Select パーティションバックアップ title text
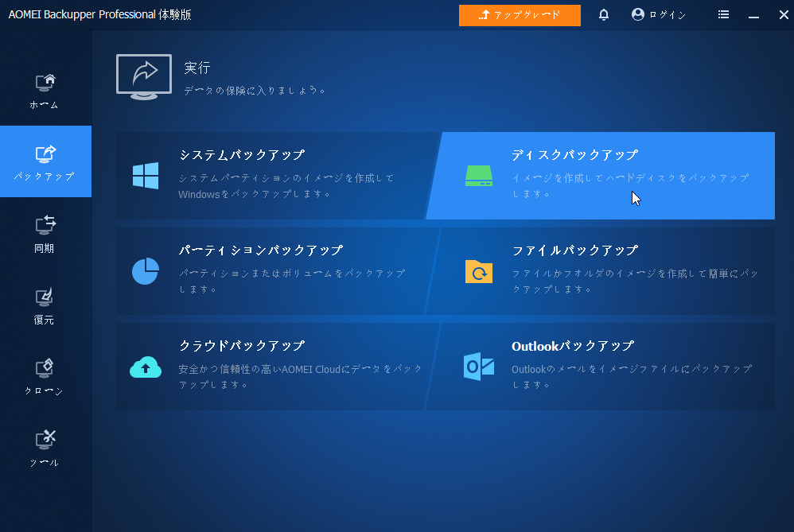This screenshot has height=532, width=794. pos(261,250)
